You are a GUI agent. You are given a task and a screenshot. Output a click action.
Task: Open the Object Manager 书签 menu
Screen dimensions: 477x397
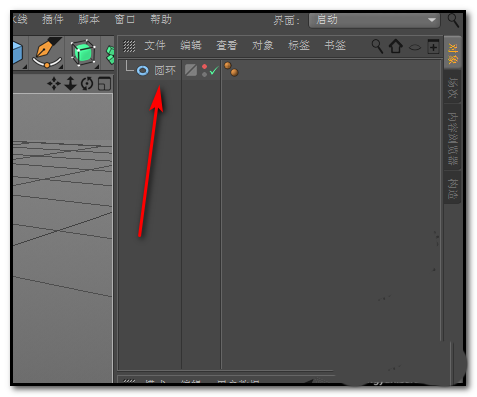click(x=335, y=45)
